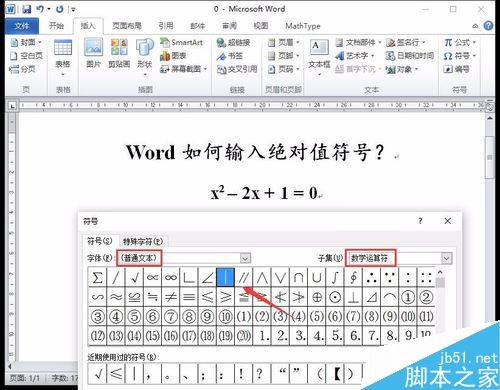Viewport: 500px width, 390px height.
Task: Click the page count 页面: 1/1 status
Action: 25,379
